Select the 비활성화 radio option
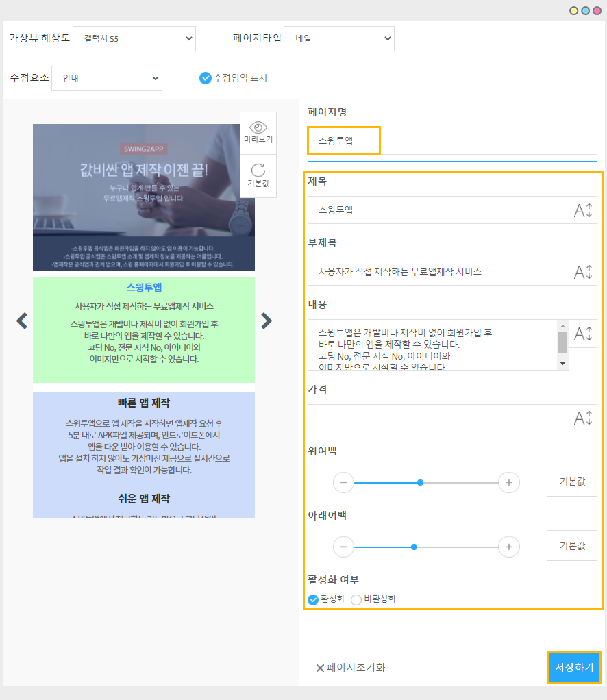 pos(356,599)
